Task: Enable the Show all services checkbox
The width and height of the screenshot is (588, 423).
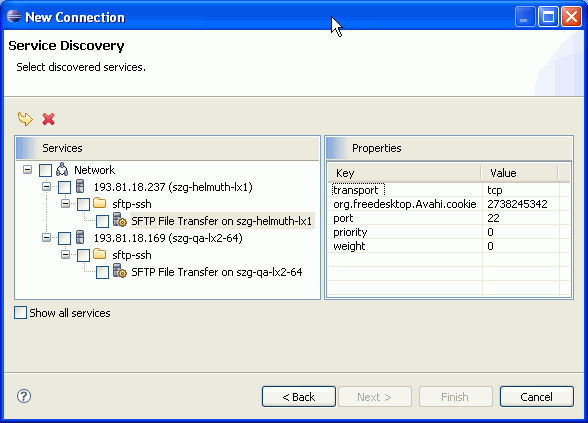Action: tap(21, 312)
